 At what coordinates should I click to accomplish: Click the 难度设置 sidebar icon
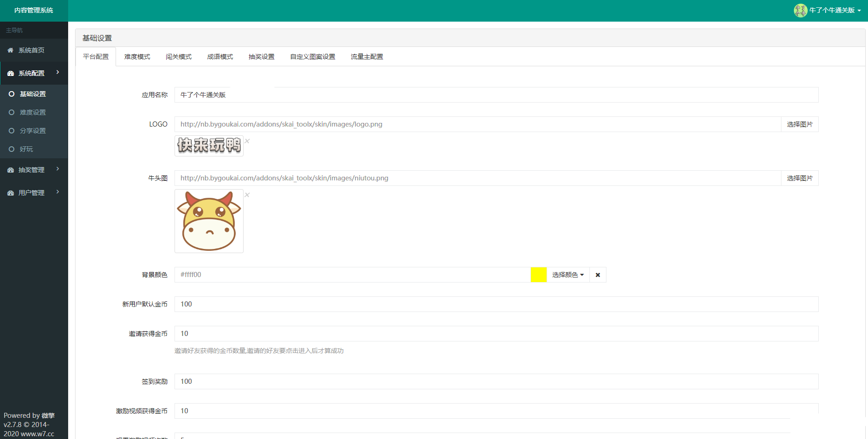[x=12, y=112]
